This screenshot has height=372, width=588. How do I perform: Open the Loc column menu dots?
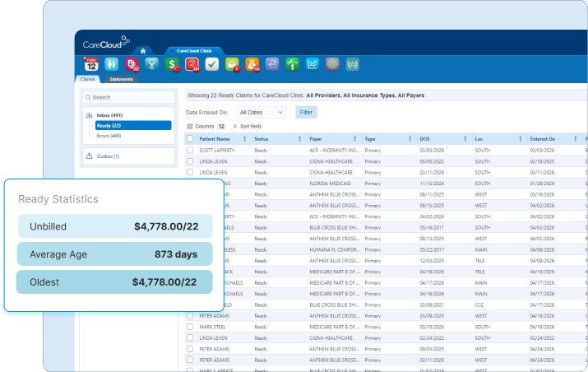pyautogui.click(x=520, y=139)
